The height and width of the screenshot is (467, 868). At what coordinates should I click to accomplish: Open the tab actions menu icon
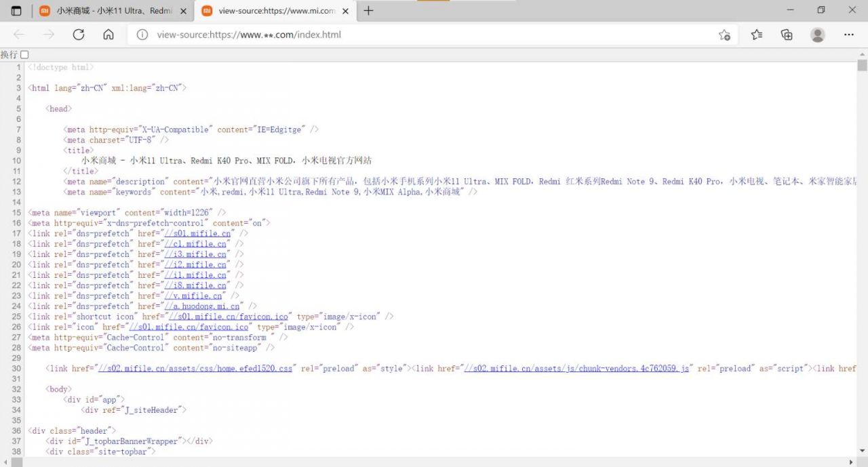click(16, 11)
